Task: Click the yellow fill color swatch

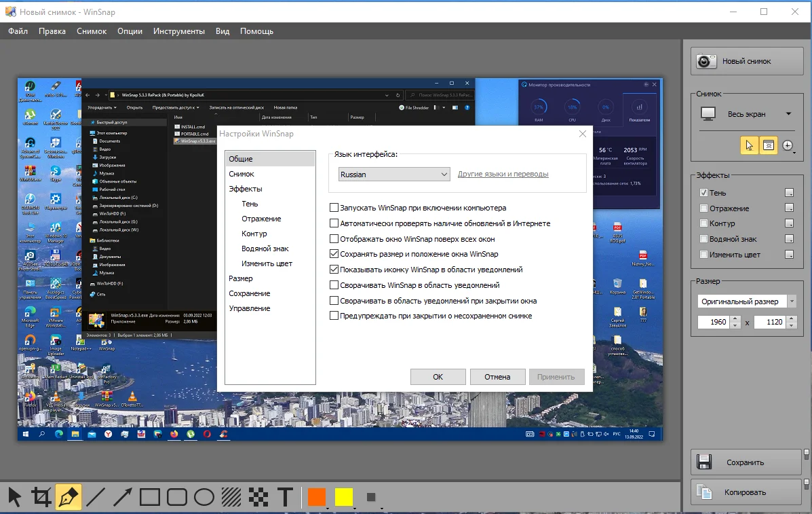Action: 344,497
